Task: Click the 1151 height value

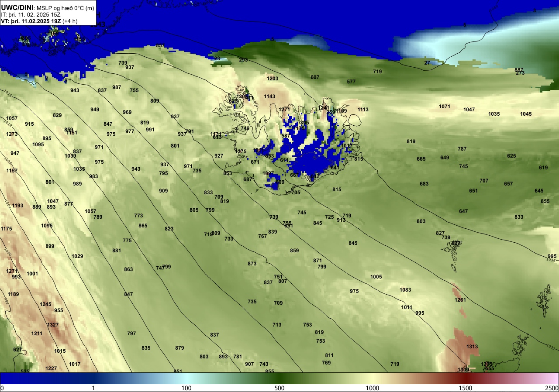Action: [72, 133]
